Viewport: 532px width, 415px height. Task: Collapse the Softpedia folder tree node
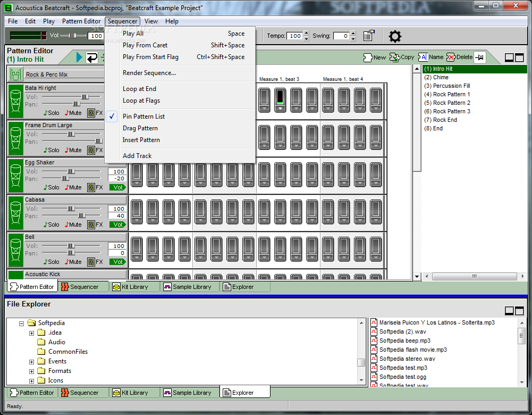21,323
